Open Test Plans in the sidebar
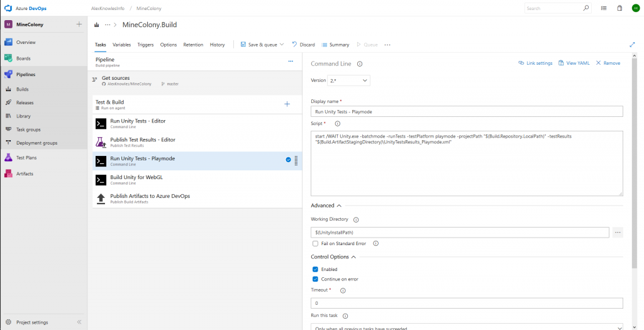644x330 pixels. pos(25,158)
